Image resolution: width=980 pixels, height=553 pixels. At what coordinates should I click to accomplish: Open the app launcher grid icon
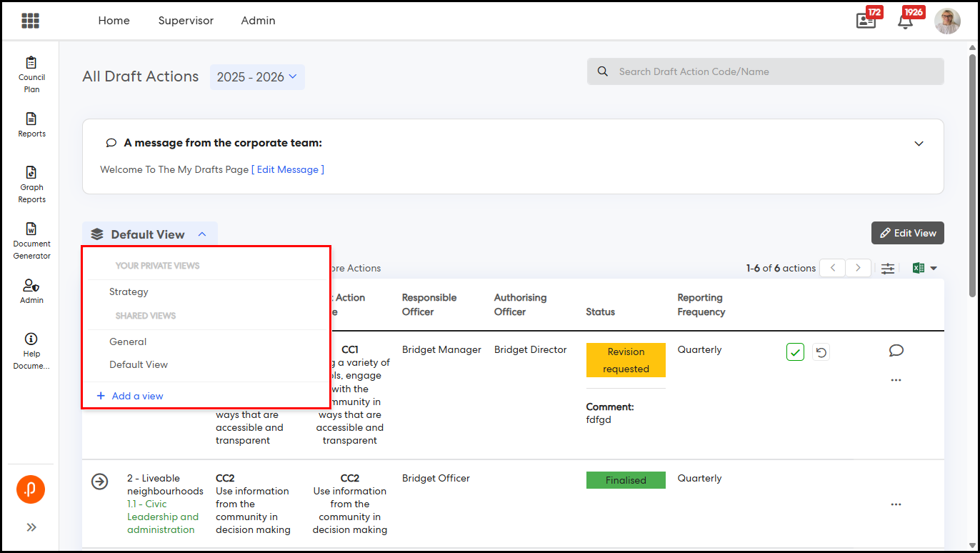[30, 21]
